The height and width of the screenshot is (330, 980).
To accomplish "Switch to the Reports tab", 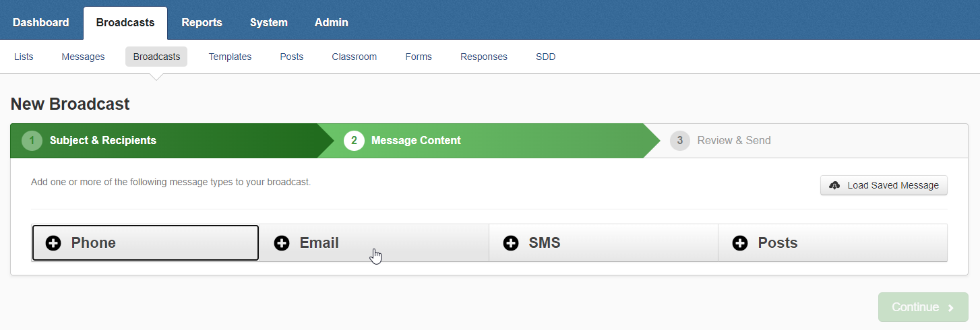I will coord(202,22).
